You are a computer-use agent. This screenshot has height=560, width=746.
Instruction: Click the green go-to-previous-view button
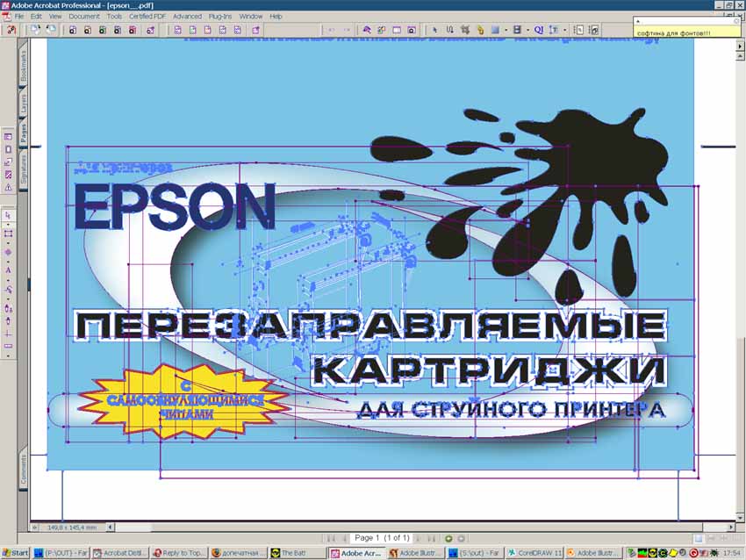(448, 539)
